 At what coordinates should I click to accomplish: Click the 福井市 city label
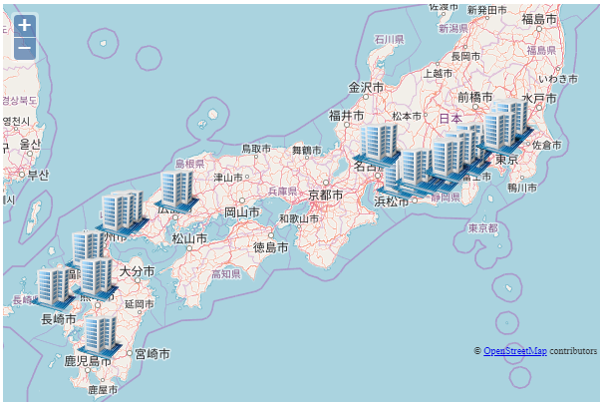coord(346,115)
